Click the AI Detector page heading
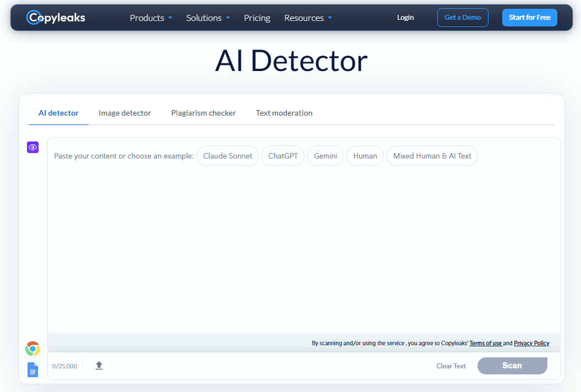This screenshot has height=392, width=581. [291, 61]
